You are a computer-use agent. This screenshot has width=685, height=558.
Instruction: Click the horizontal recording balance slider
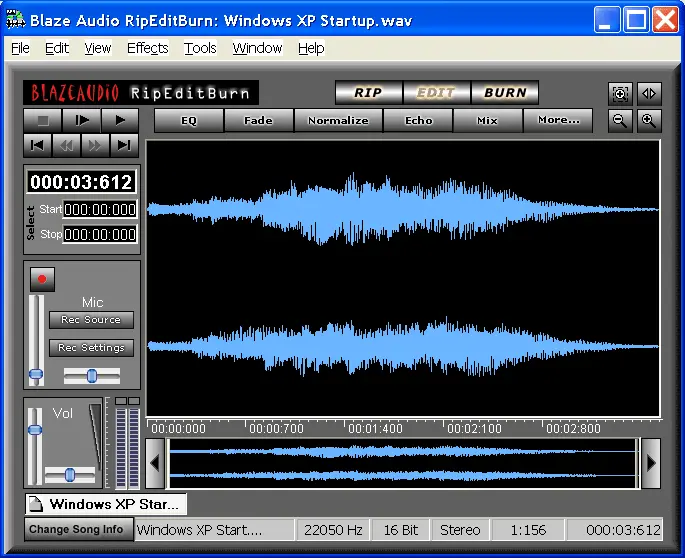pos(92,376)
